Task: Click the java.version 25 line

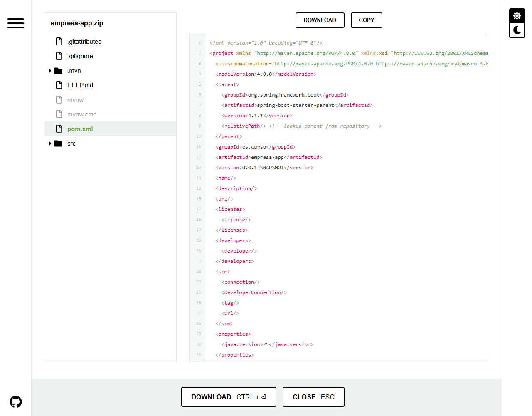Action: (267, 344)
